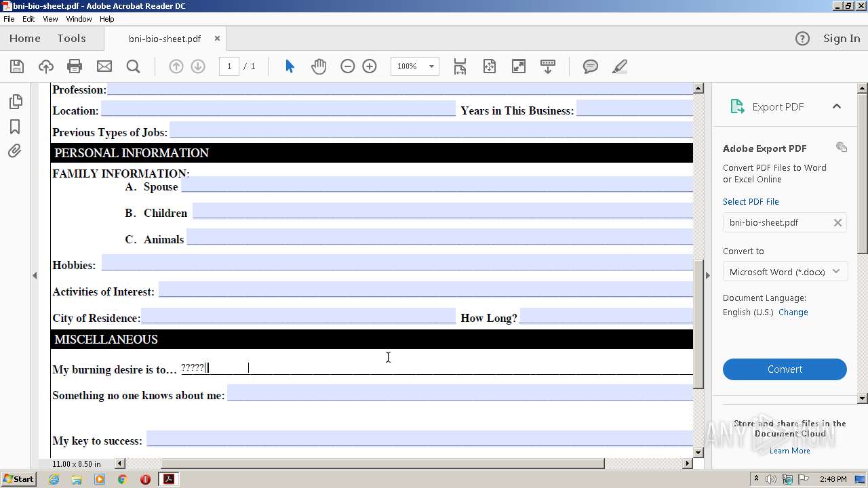Select the bni-bio-sheet.pdf document tab

pyautogui.click(x=165, y=39)
